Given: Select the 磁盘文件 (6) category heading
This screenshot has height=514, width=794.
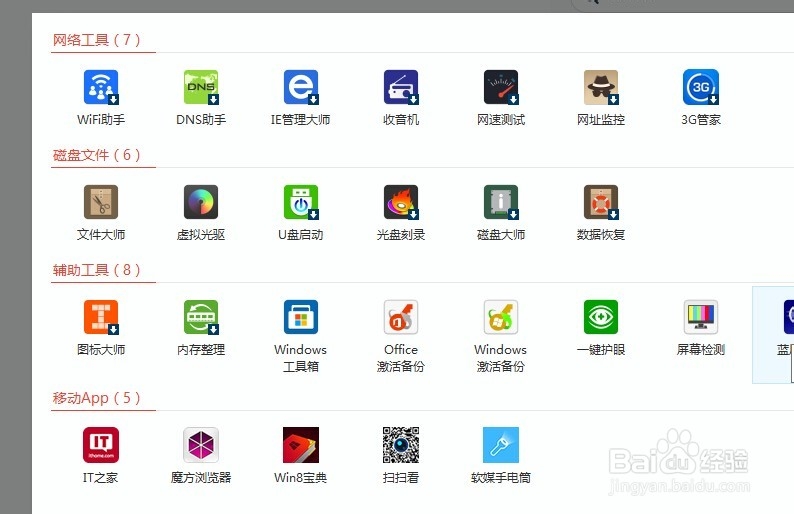Looking at the screenshot, I should pos(97,154).
